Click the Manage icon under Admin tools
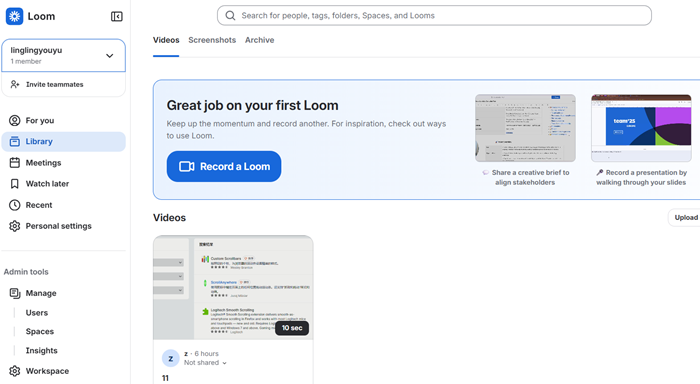Image resolution: width=700 pixels, height=384 pixels. tap(15, 293)
